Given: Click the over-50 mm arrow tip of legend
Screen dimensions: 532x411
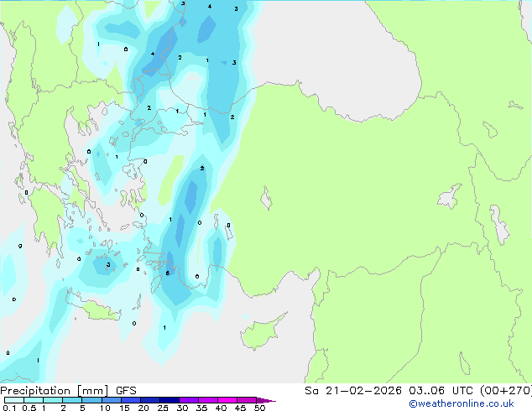Looking at the screenshot, I should (266, 400).
